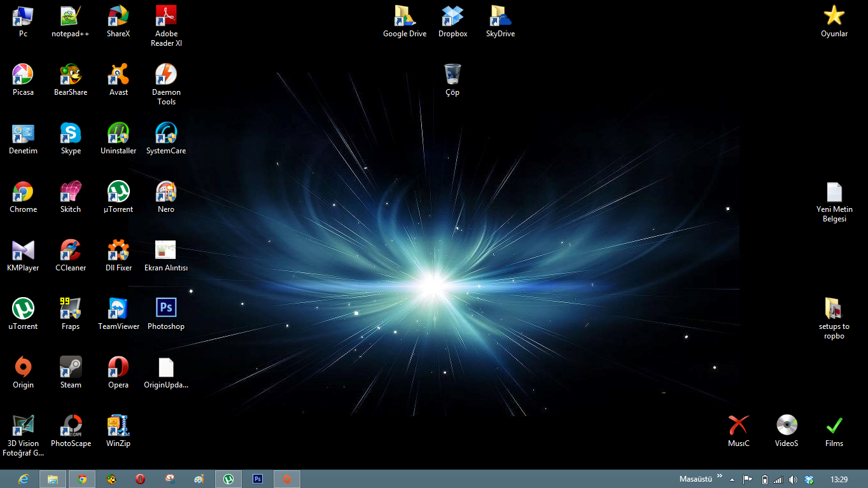The height and width of the screenshot is (488, 868).
Task: Select the Dropbox desktop shortcut
Action: [x=452, y=21]
